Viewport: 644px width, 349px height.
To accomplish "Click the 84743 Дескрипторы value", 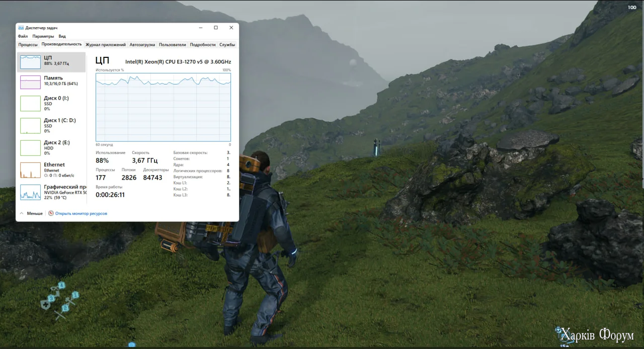I will (152, 178).
